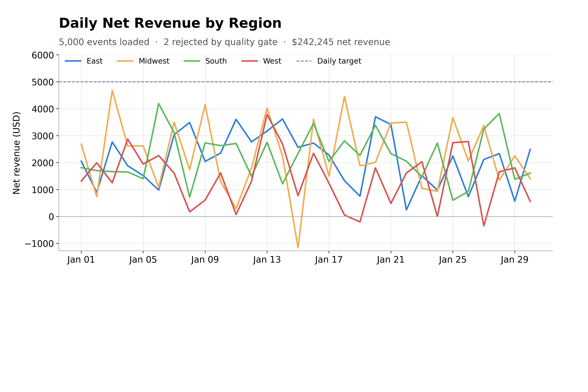Click the East peak near 3700 on Jan 20

375,117
